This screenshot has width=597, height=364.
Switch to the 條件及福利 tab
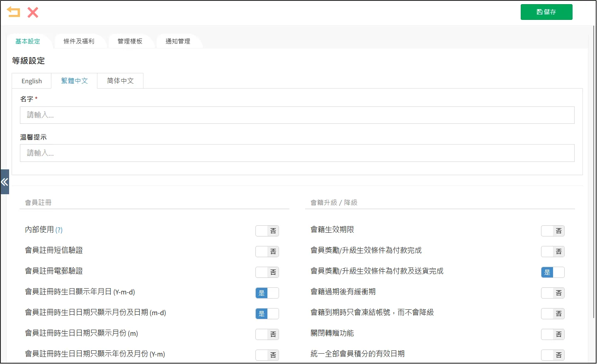tap(79, 41)
